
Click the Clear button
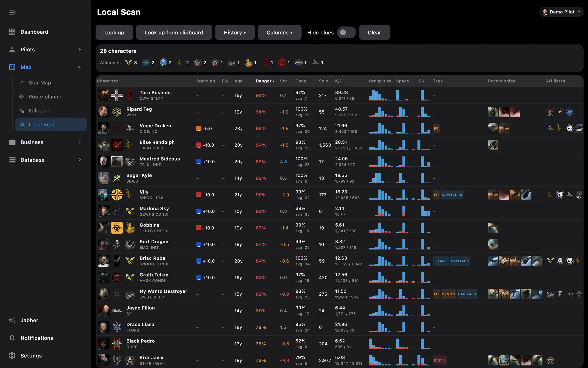[x=374, y=32]
